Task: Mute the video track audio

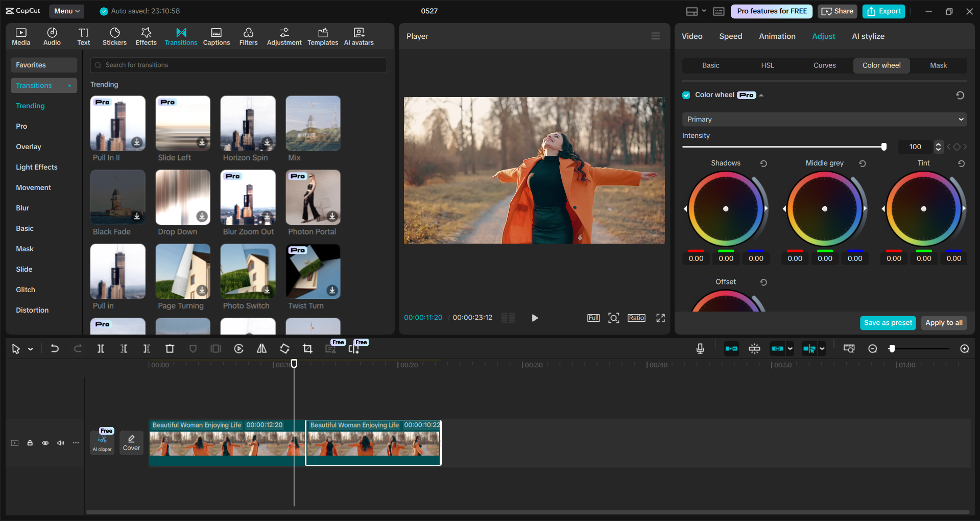Action: [x=60, y=443]
